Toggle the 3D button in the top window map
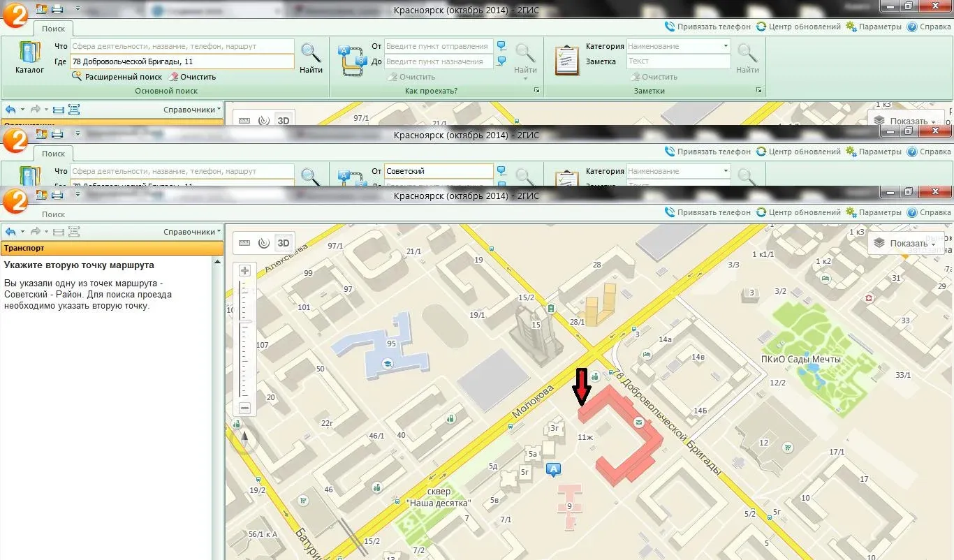Image resolution: width=954 pixels, height=560 pixels. [283, 120]
